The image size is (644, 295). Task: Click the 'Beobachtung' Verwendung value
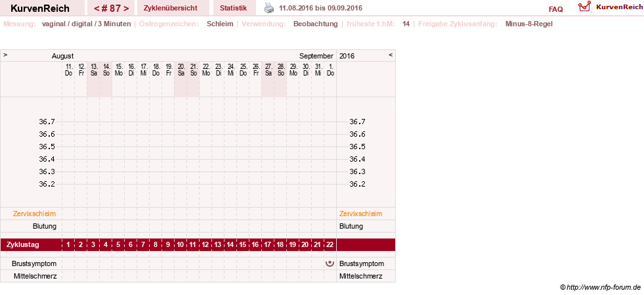(x=315, y=24)
